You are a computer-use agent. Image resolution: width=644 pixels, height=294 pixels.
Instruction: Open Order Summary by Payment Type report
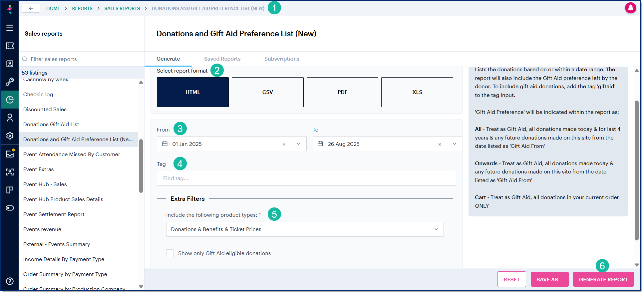pyautogui.click(x=65, y=274)
